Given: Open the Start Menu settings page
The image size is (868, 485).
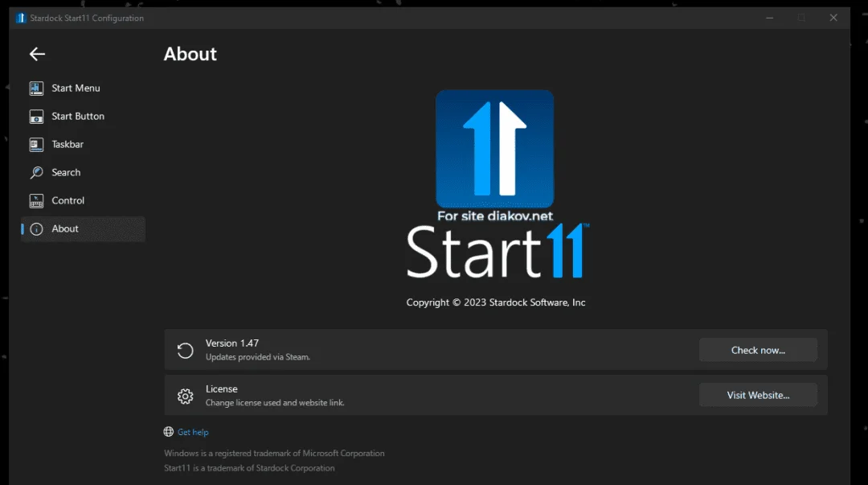Looking at the screenshot, I should (83, 88).
